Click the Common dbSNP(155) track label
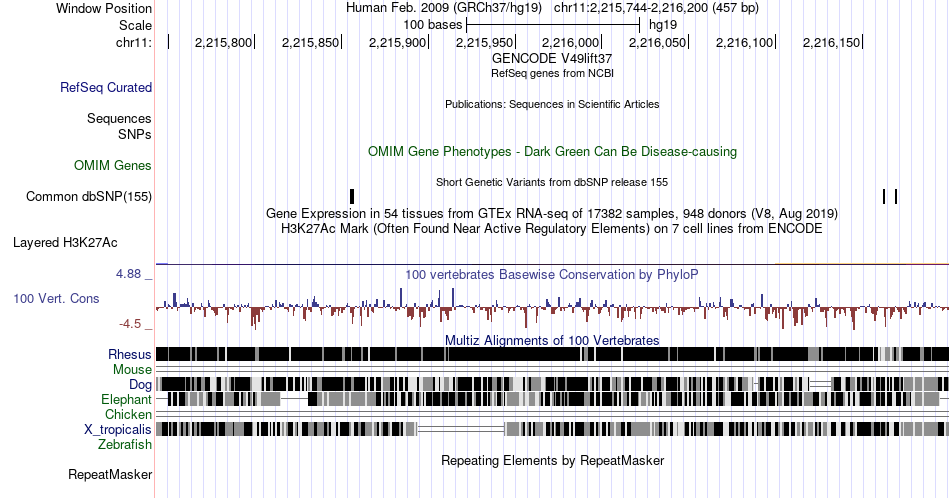 pyautogui.click(x=89, y=196)
